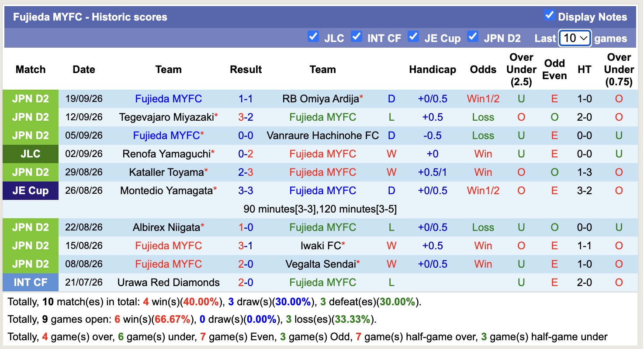Click the 3-2 half-time score in JE Cup row
This screenshot has width=644, height=349.
[x=585, y=191]
